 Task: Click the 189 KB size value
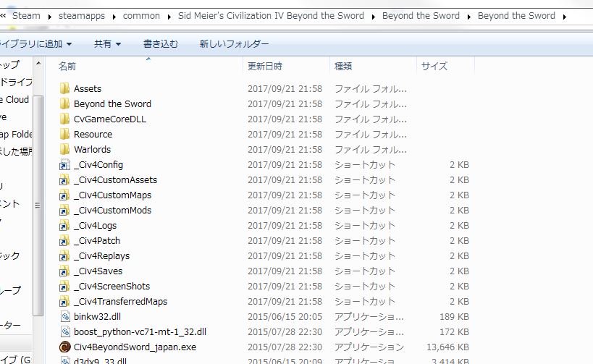454,317
